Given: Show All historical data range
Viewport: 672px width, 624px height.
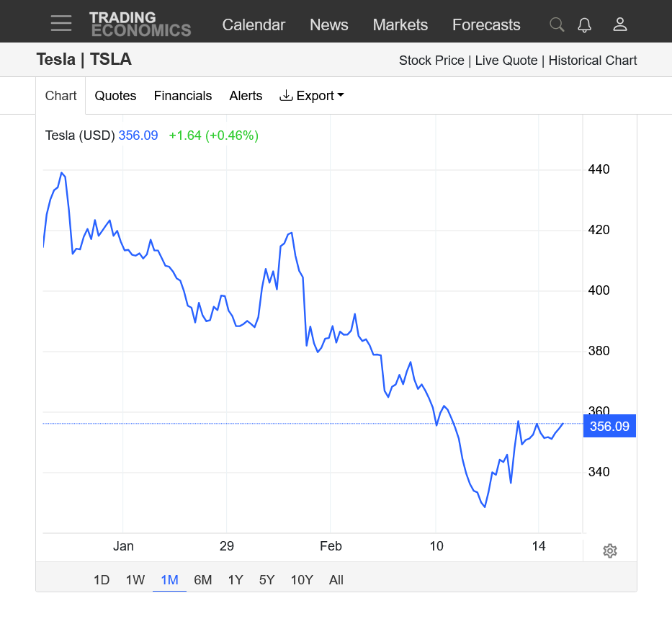Looking at the screenshot, I should (336, 580).
